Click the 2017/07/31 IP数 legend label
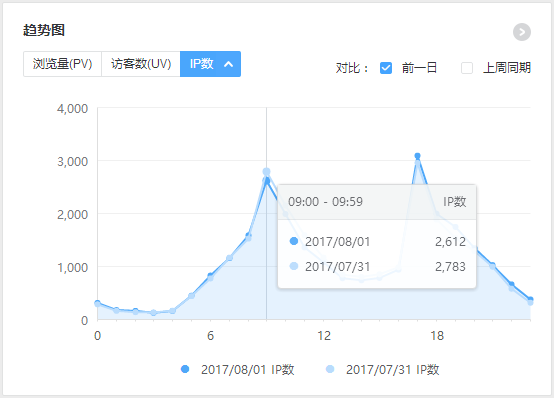This screenshot has height=398, width=554. click(393, 369)
